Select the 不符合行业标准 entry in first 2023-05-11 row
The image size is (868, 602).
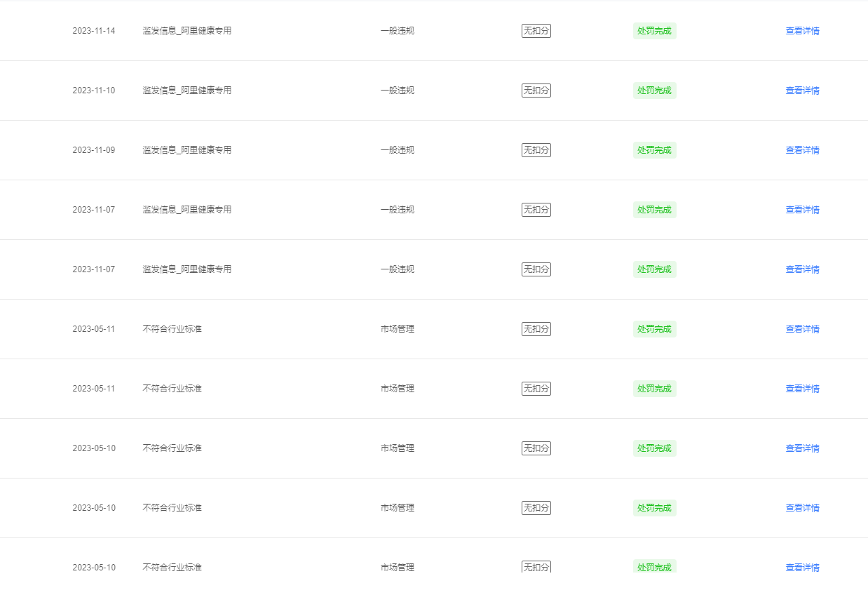(x=172, y=329)
